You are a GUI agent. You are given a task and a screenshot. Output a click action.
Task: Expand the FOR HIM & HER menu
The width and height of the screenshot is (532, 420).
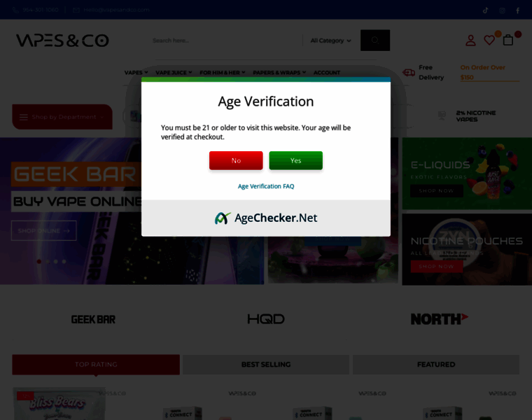click(222, 73)
